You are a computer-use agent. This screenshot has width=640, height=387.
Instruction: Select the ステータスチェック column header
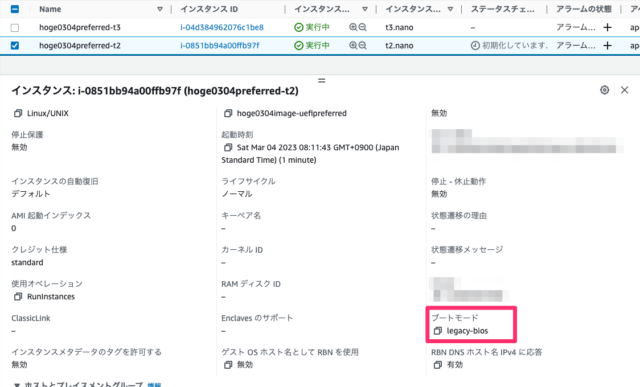(502, 9)
